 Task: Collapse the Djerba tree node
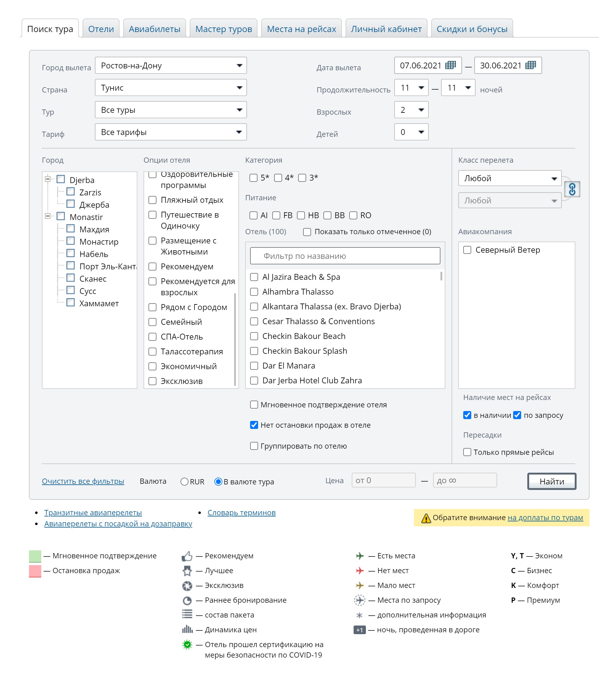point(48,179)
